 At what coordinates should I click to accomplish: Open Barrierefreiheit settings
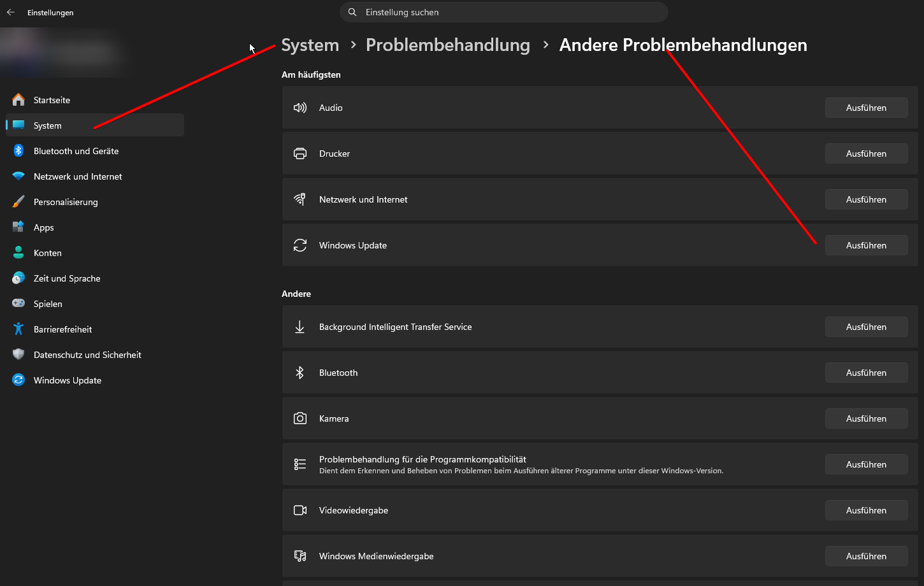[x=95, y=329]
